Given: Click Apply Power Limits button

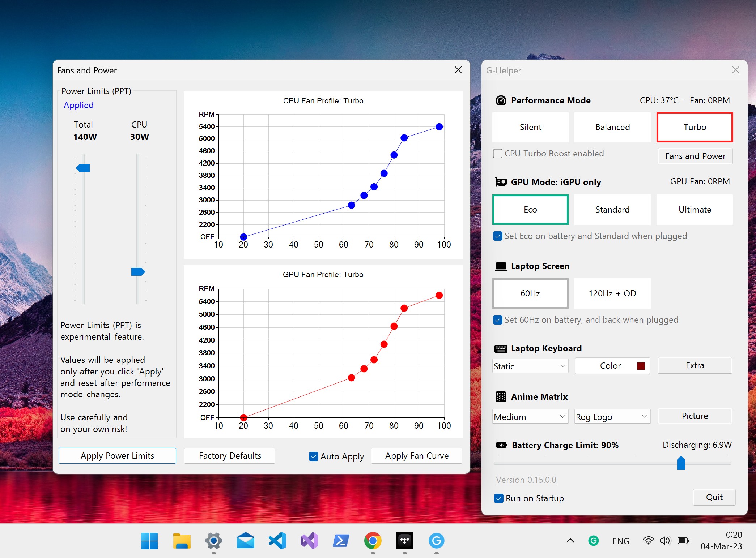Looking at the screenshot, I should [117, 456].
